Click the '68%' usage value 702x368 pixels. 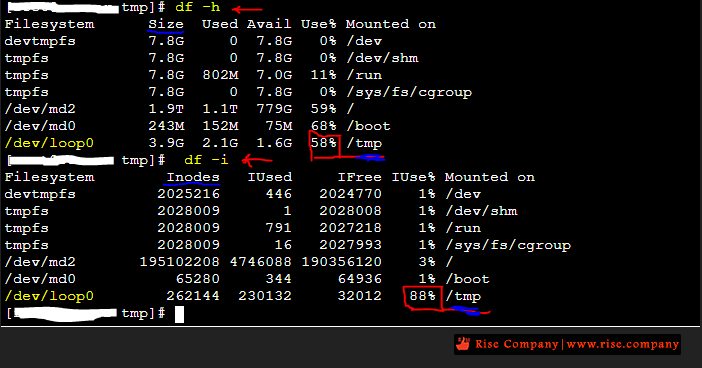(x=323, y=126)
